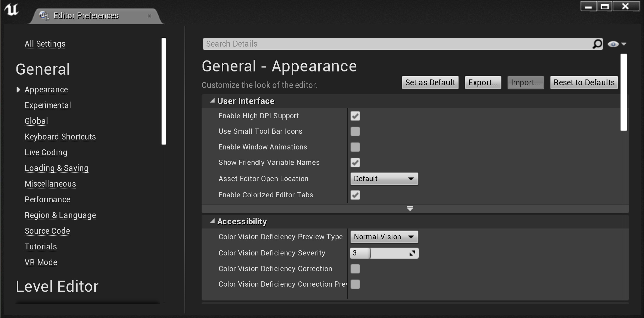Collapse the Accessibility section
The height and width of the screenshot is (318, 644).
coord(213,221)
